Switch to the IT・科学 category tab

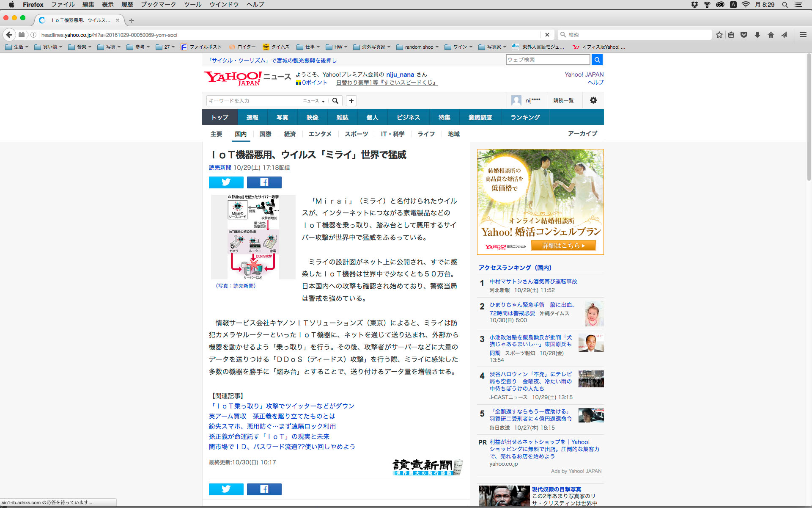point(392,134)
